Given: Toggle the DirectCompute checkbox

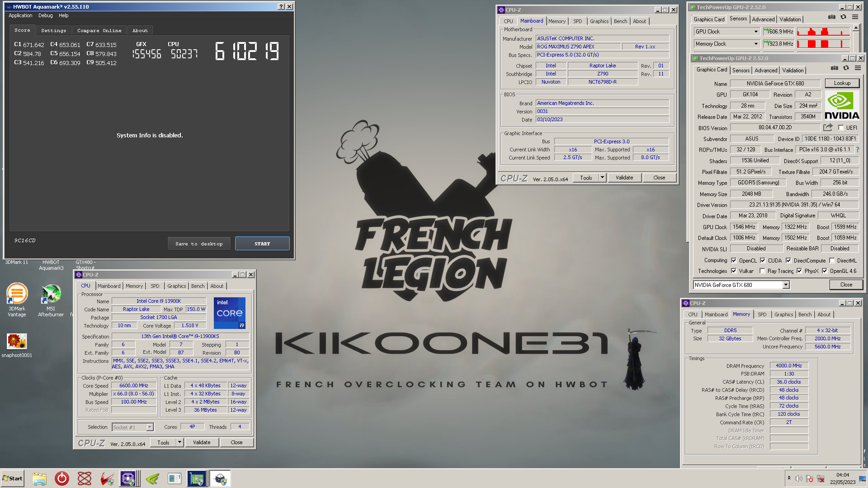Looking at the screenshot, I should 788,260.
